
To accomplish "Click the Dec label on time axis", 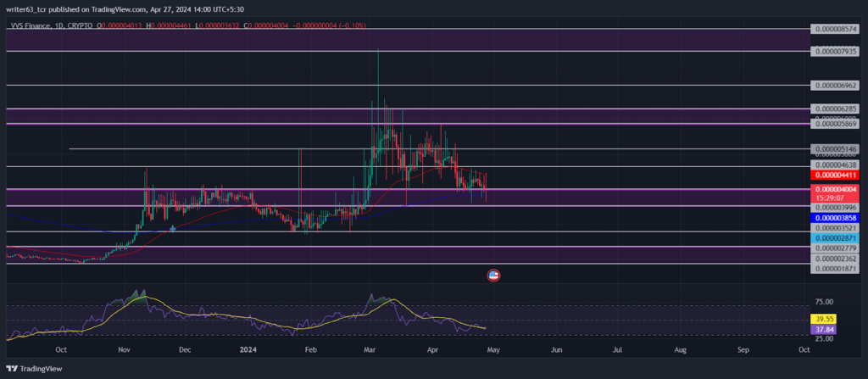I will 185,350.
